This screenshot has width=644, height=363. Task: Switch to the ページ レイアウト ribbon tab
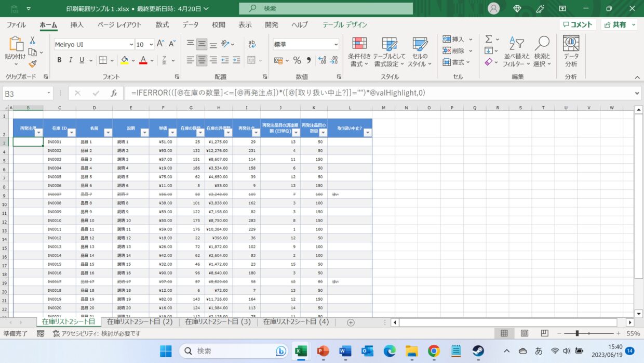point(119,24)
